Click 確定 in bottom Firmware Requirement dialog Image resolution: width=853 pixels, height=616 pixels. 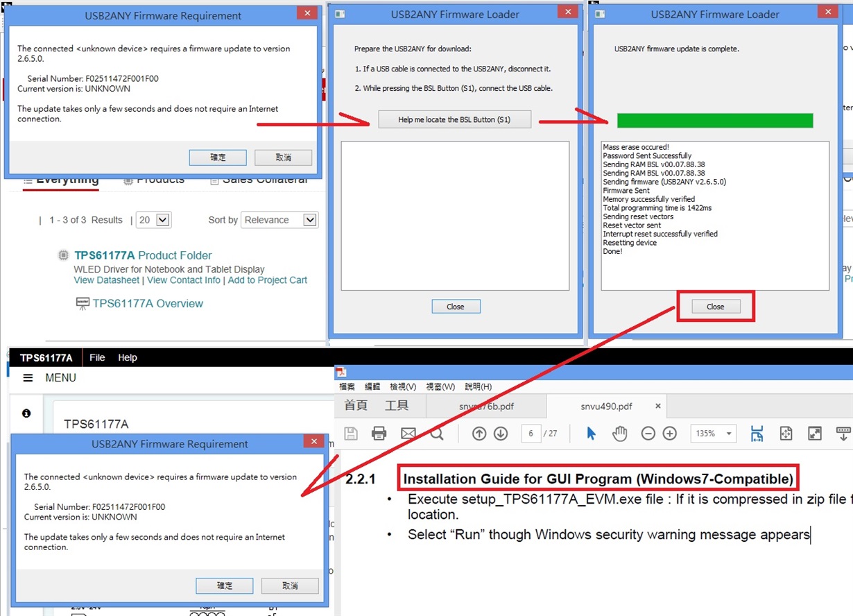(225, 585)
